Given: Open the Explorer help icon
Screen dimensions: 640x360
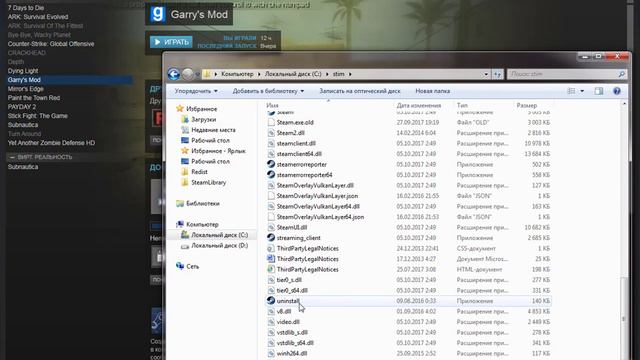Looking at the screenshot, I should coord(617,91).
